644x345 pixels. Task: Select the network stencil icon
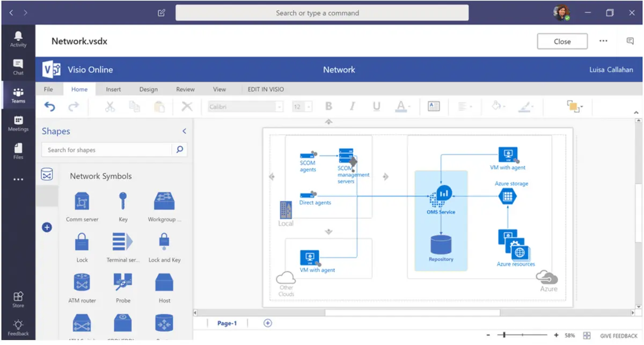(47, 174)
